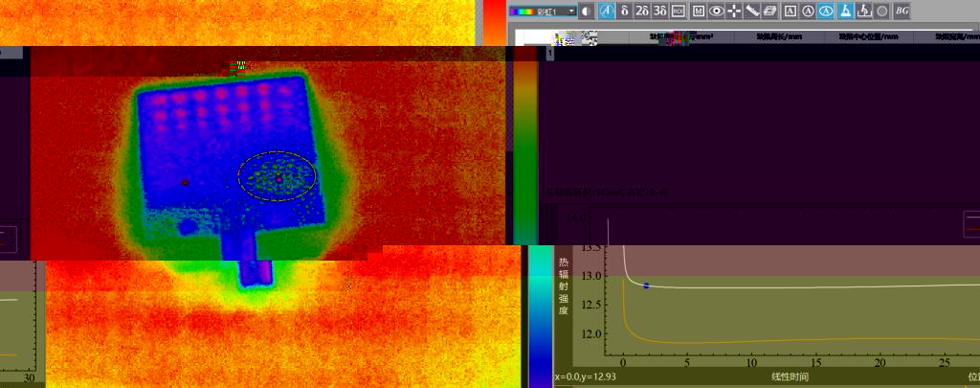This screenshot has height=388, width=980.
Task: Open the 彩虹1 color palette dropdown
Action: coord(542,11)
